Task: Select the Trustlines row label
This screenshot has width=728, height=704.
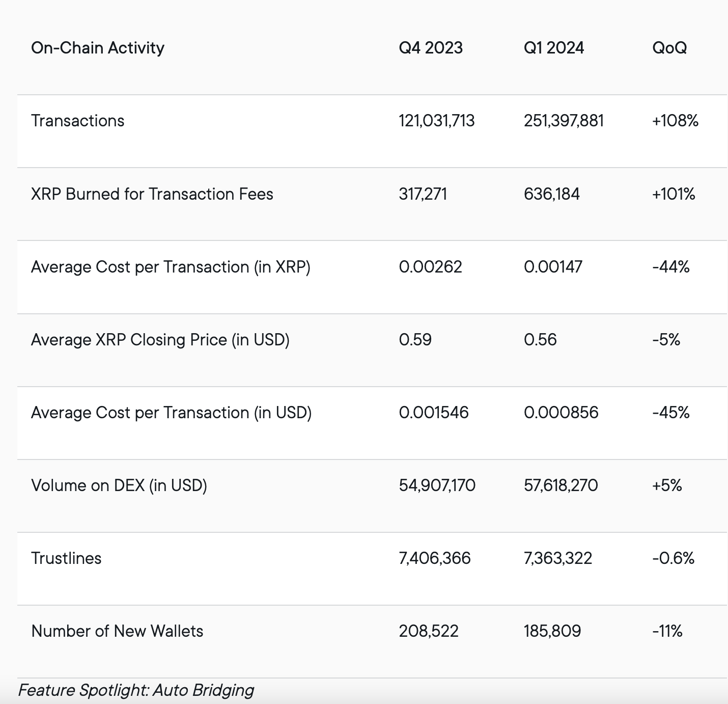Action: (66, 558)
